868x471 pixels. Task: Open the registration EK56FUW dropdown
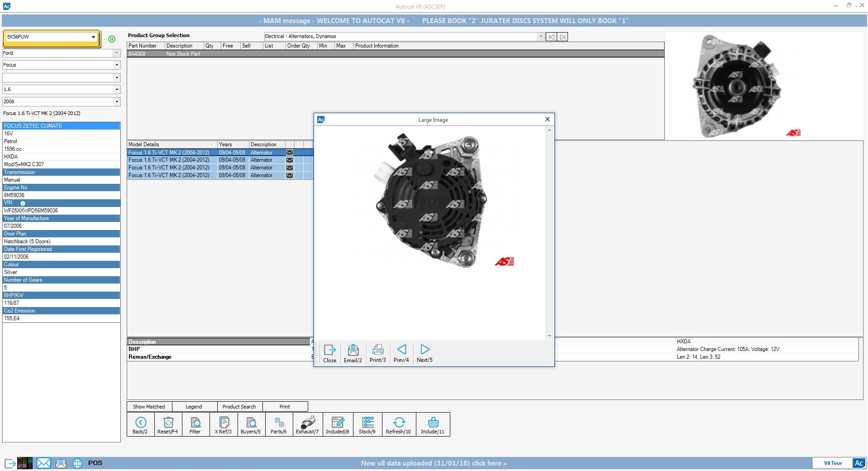coord(93,37)
